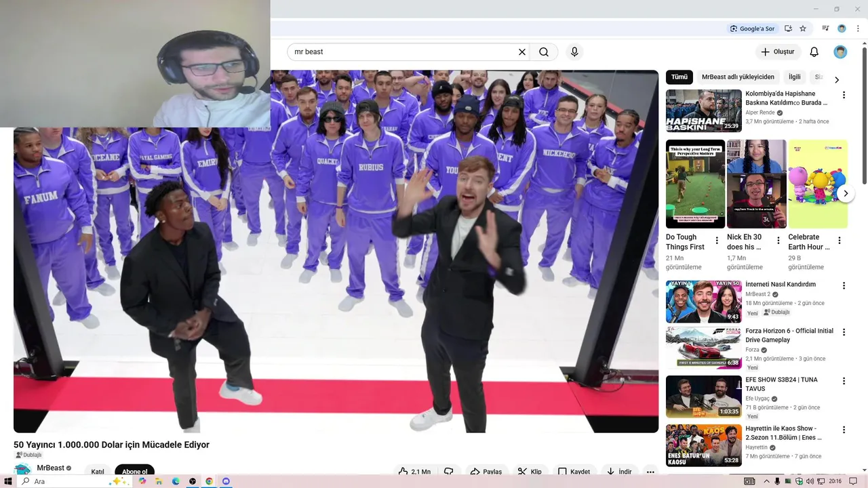
Task: Open options for Do Tough Things First
Action: pyautogui.click(x=717, y=241)
